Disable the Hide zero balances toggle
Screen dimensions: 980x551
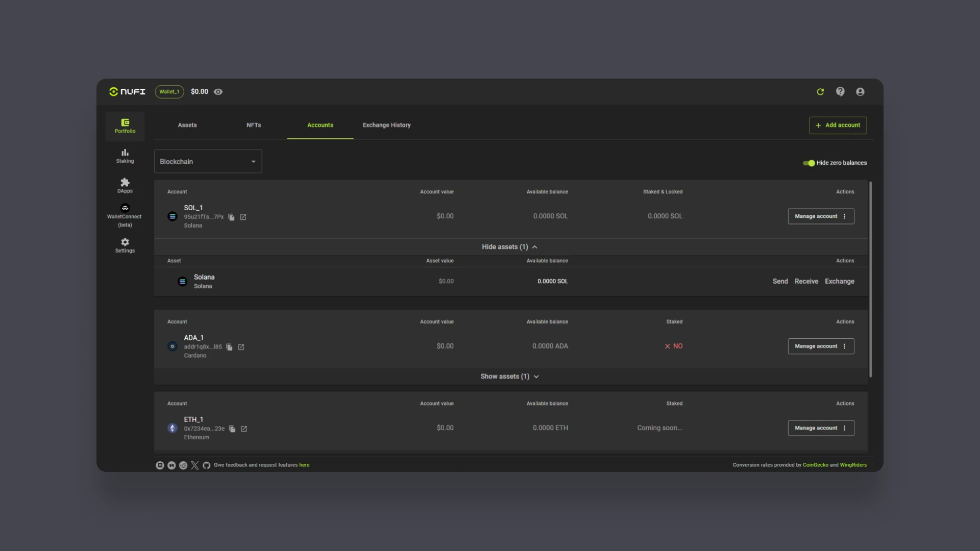point(808,163)
